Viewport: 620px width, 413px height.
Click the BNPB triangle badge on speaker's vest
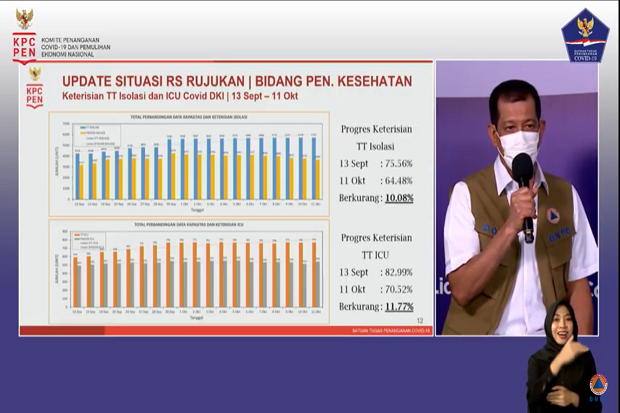point(553,216)
